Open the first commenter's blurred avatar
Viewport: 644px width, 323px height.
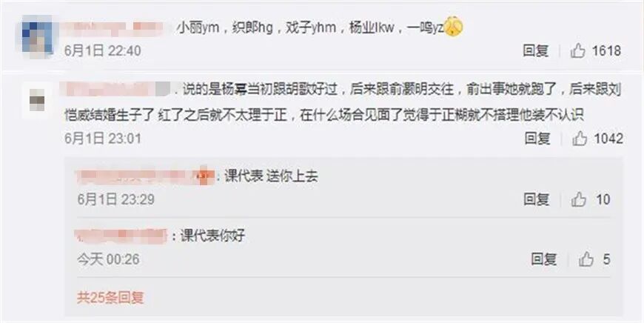tap(37, 36)
